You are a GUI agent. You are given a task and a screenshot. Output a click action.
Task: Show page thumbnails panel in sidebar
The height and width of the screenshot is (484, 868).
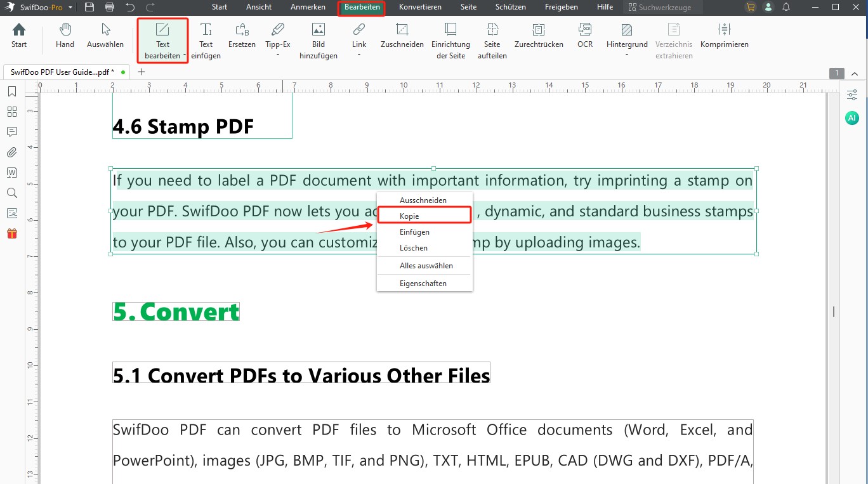(12, 112)
